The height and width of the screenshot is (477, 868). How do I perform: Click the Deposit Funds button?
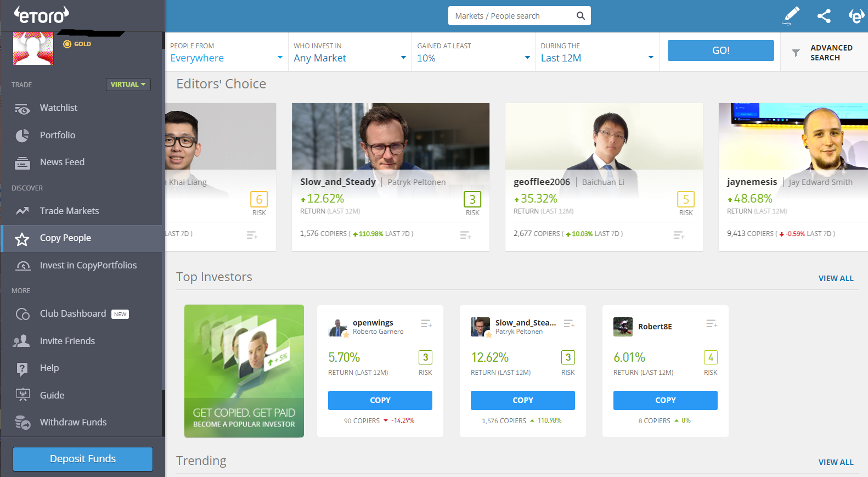pyautogui.click(x=83, y=459)
